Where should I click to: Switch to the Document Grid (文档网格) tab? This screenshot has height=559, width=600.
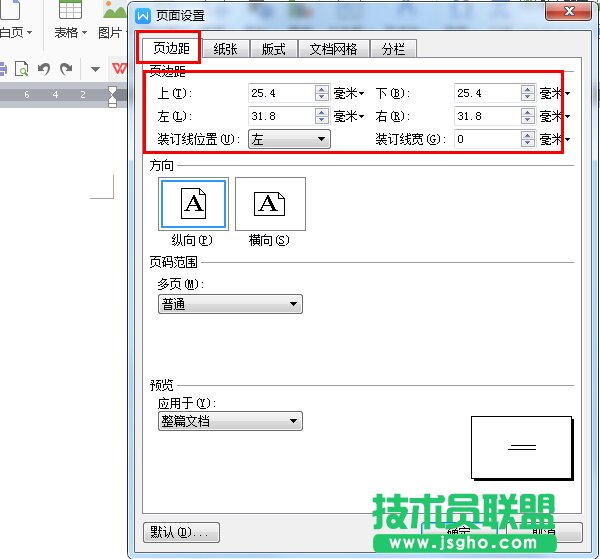(332, 49)
